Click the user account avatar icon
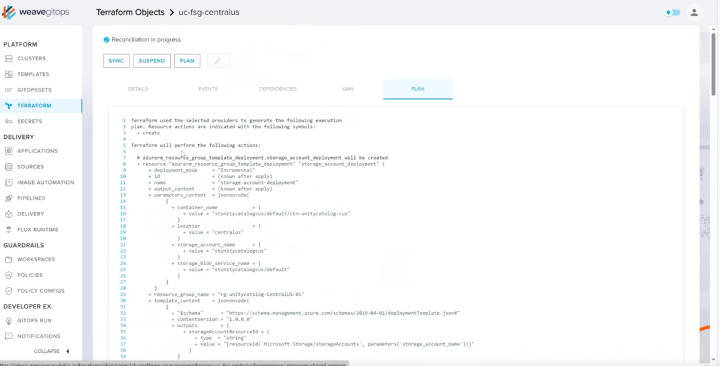This screenshot has width=720, height=366. point(694,12)
